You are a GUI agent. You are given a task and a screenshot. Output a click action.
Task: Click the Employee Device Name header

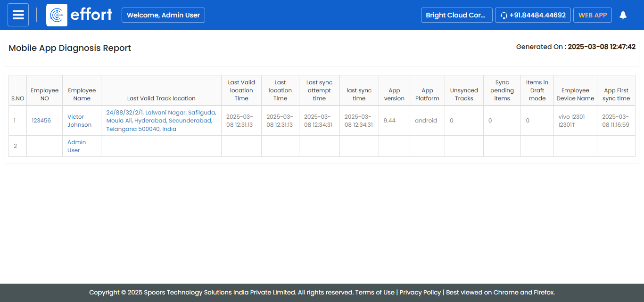pos(575,94)
